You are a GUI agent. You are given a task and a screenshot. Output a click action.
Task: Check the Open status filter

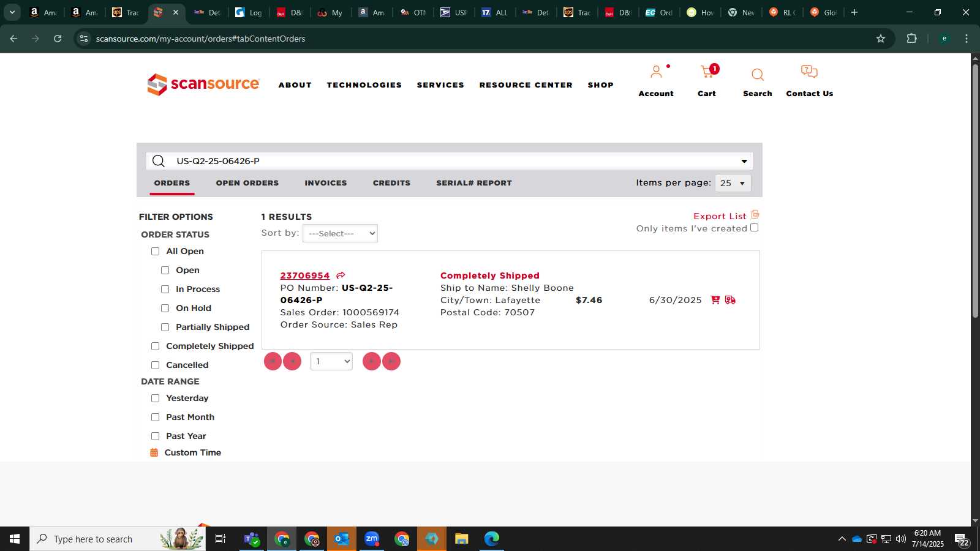click(x=165, y=271)
